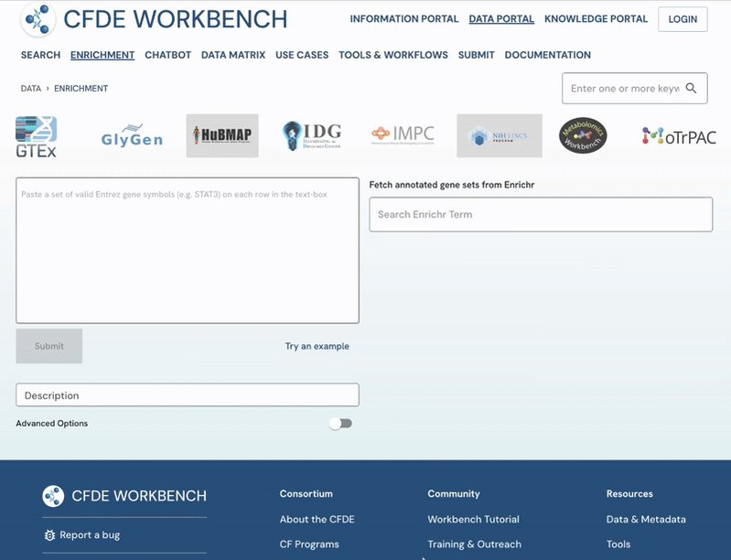Click the footer CFDE WORKBENCH text
This screenshot has height=560, width=731.
(139, 496)
